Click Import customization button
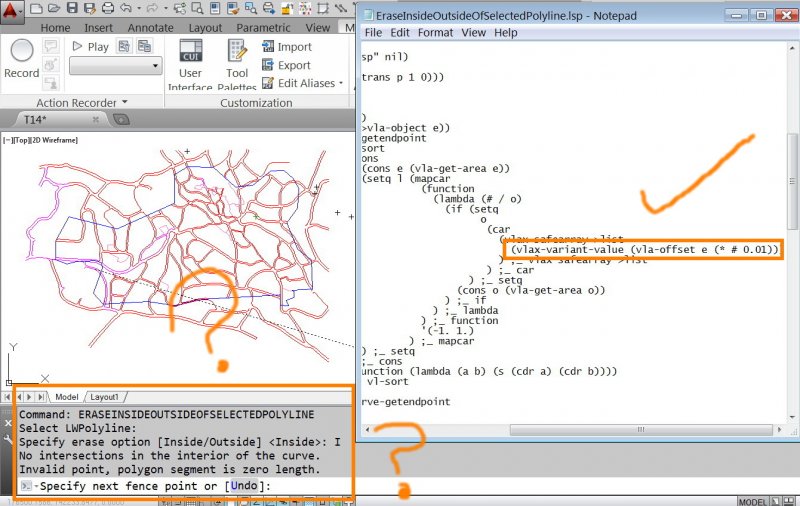800x506 pixels. [287, 47]
